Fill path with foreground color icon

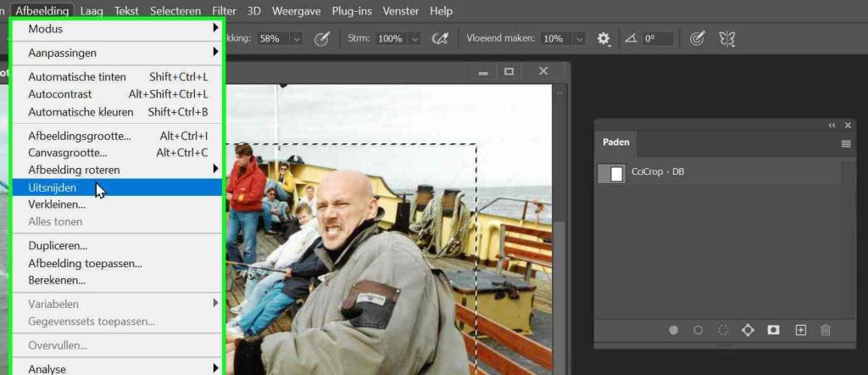pyautogui.click(x=673, y=330)
